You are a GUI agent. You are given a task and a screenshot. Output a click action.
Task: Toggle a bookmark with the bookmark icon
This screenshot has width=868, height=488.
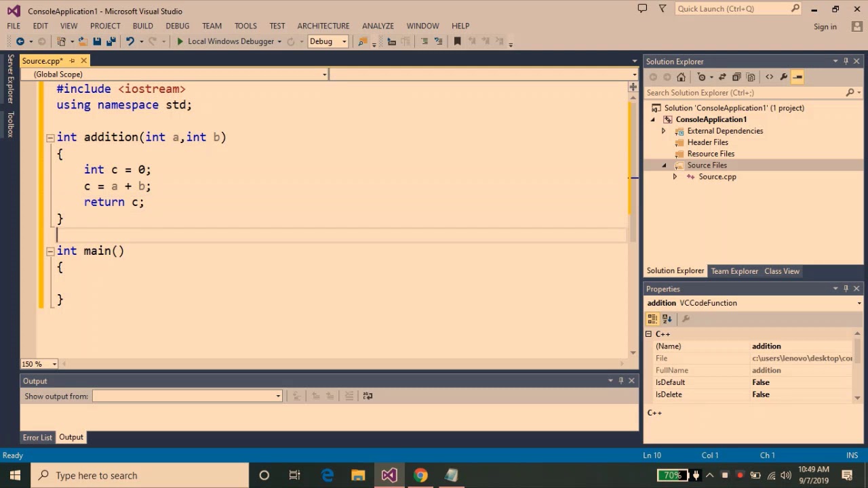click(458, 41)
